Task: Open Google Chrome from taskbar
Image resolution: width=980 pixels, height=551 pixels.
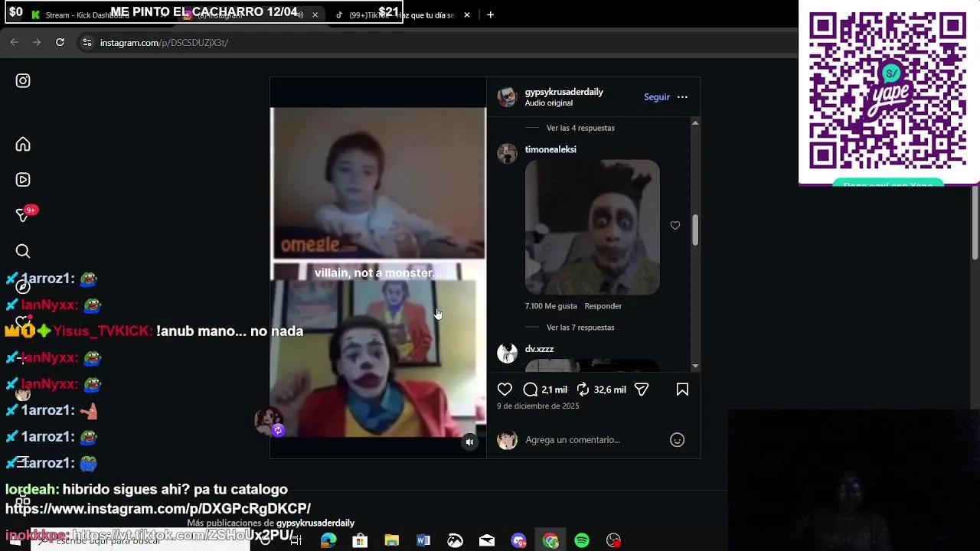Action: 550,540
